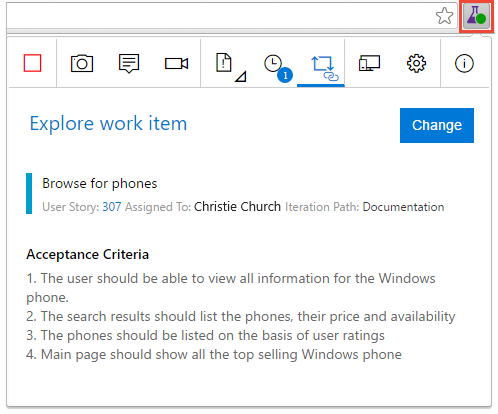Click criterion 4 about top selling Windows phone
Viewport: 498px width, 414px height.
pyautogui.click(x=214, y=354)
